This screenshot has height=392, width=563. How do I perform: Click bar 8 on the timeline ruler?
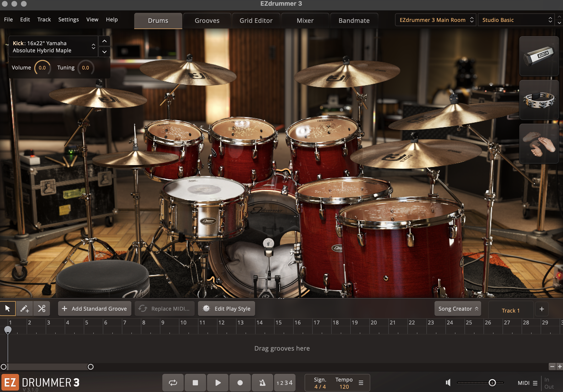144,322
